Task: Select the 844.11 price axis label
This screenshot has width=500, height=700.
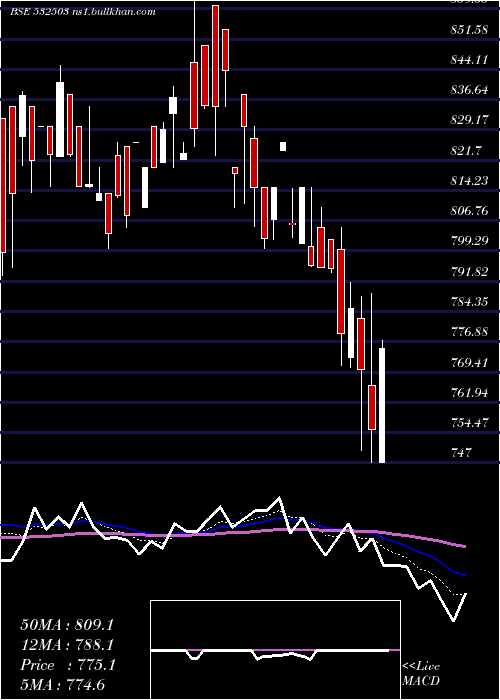Action: (469, 60)
